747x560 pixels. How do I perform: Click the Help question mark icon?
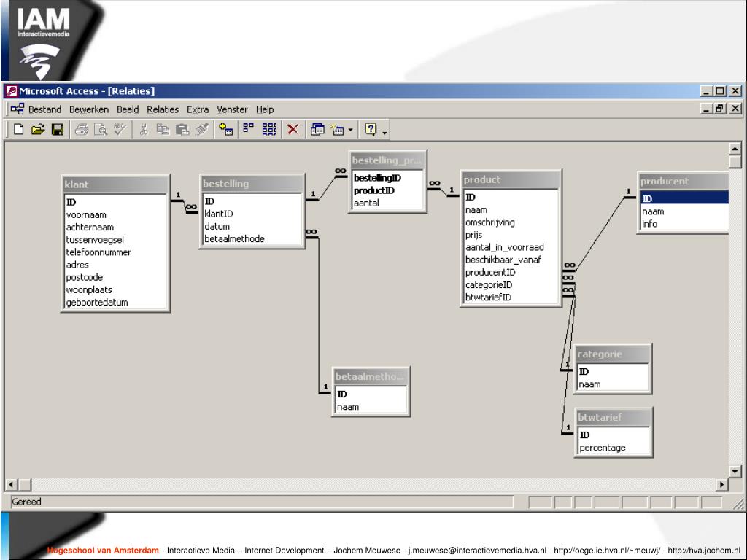[371, 129]
